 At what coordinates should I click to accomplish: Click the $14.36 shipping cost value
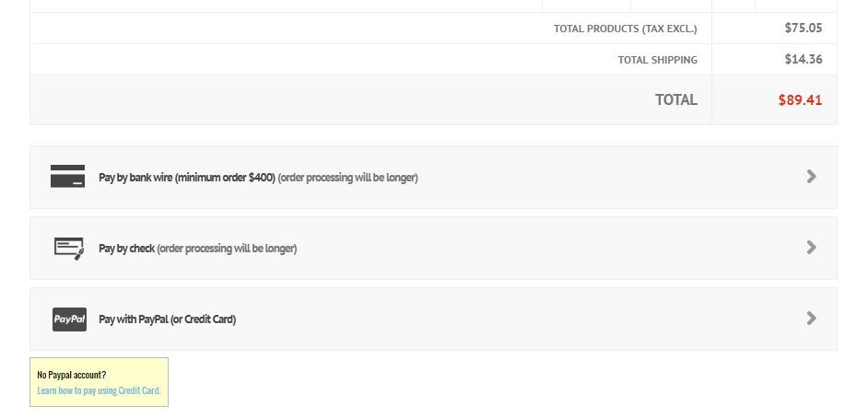pyautogui.click(x=803, y=59)
